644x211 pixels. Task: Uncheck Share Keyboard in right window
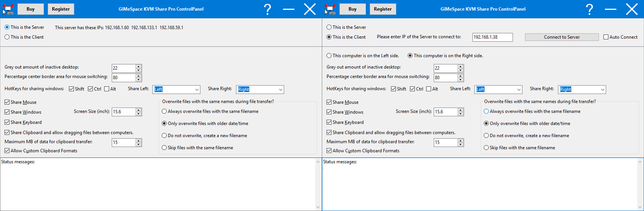coord(329,122)
